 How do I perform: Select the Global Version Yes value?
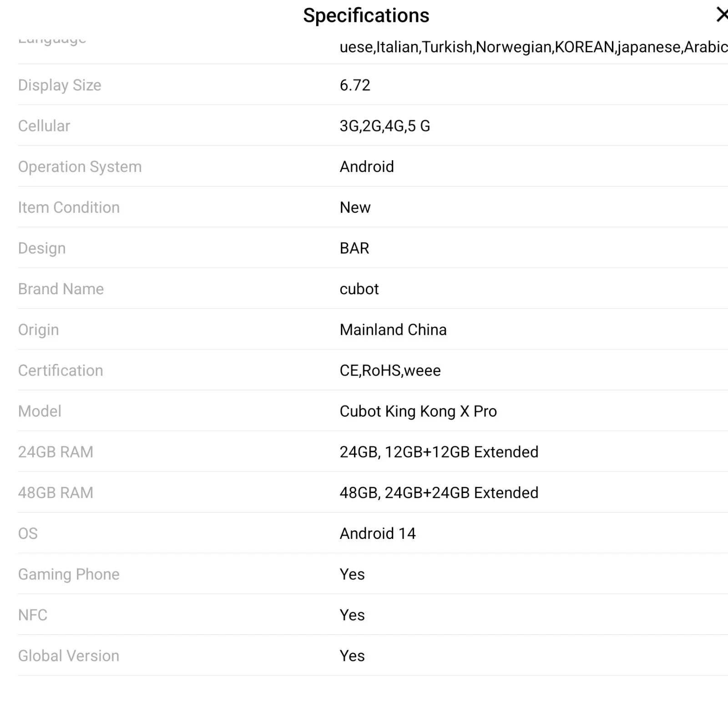(x=352, y=656)
